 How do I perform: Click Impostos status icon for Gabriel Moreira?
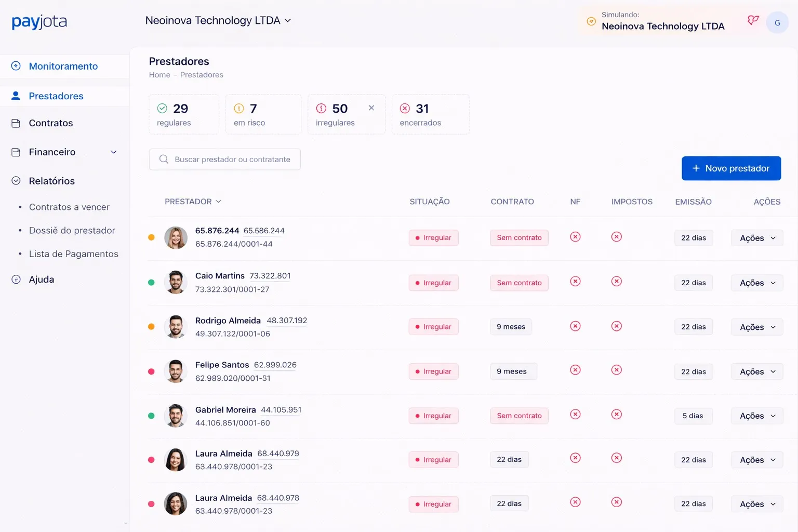coord(616,415)
